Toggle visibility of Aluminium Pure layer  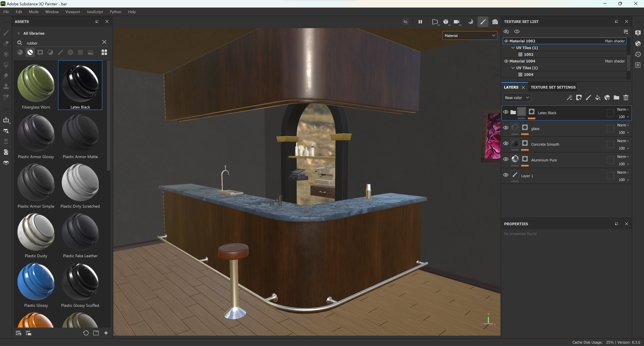pos(506,159)
